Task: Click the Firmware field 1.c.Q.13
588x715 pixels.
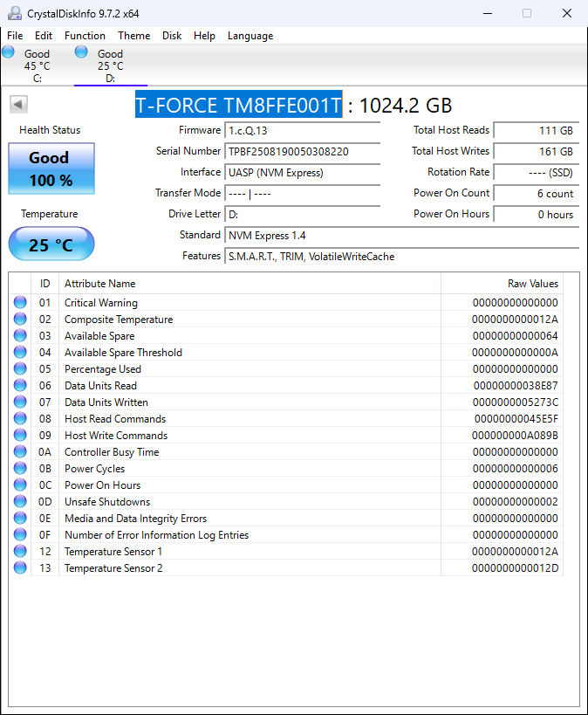Action: pos(302,131)
